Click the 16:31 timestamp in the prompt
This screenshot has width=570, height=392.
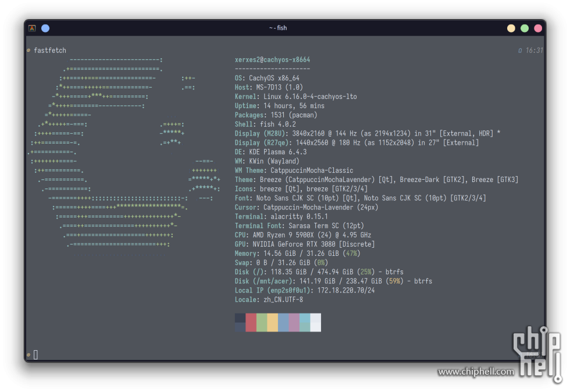point(534,51)
